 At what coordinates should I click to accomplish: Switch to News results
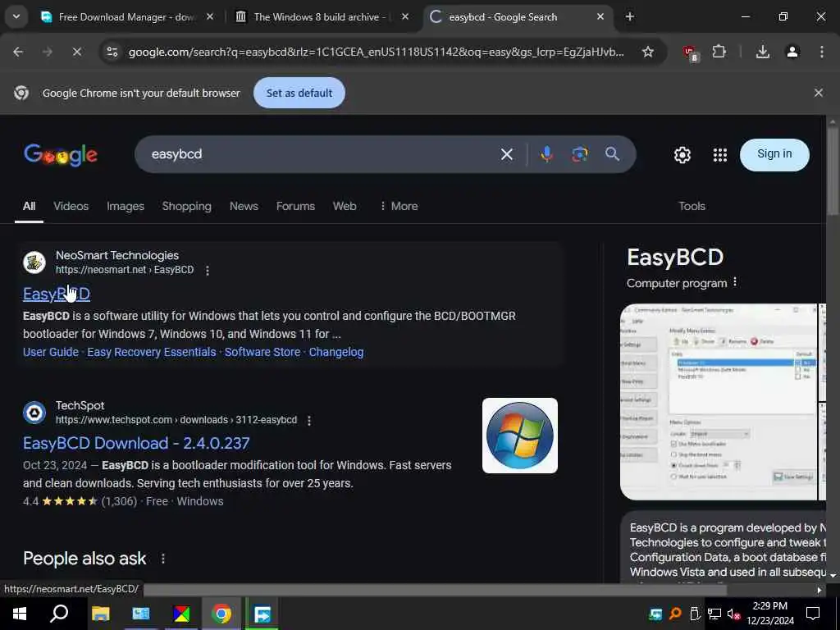coord(244,206)
